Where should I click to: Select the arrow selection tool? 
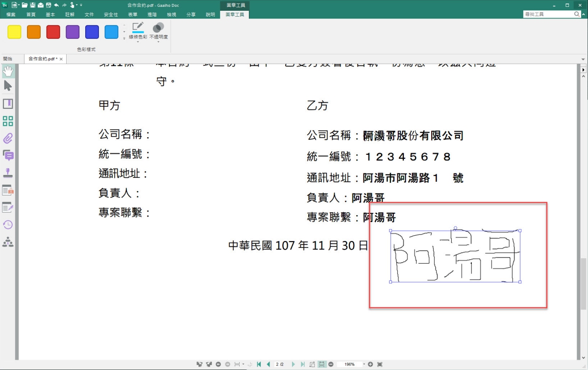(x=8, y=86)
